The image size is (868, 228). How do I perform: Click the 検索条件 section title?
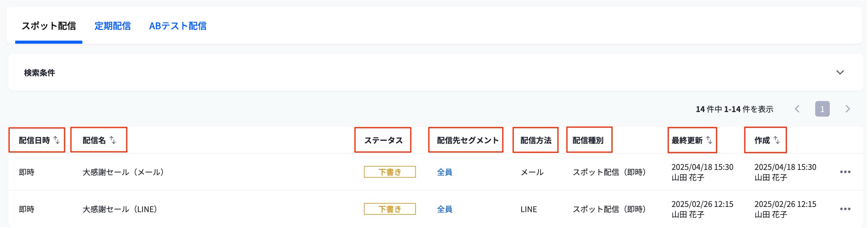[40, 73]
